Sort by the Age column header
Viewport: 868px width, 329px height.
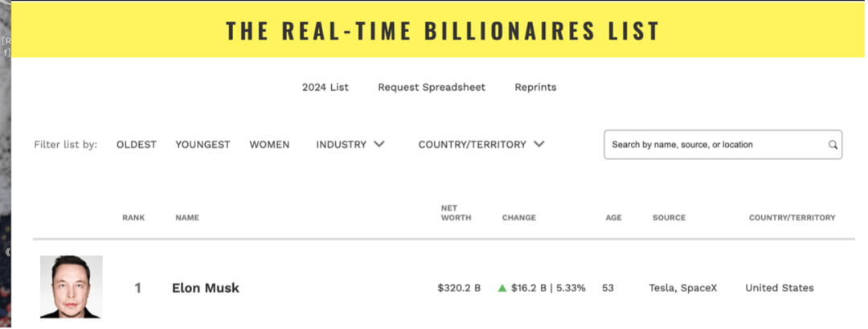tap(613, 218)
